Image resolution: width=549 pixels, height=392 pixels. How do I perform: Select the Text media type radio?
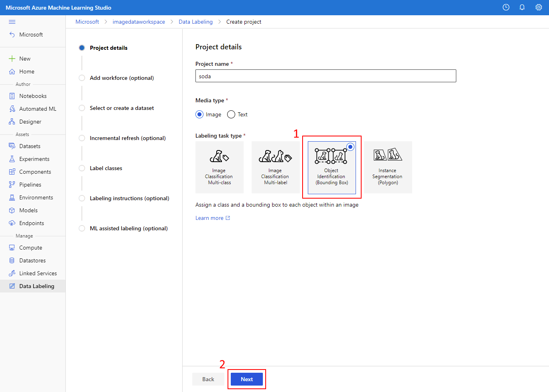[231, 114]
